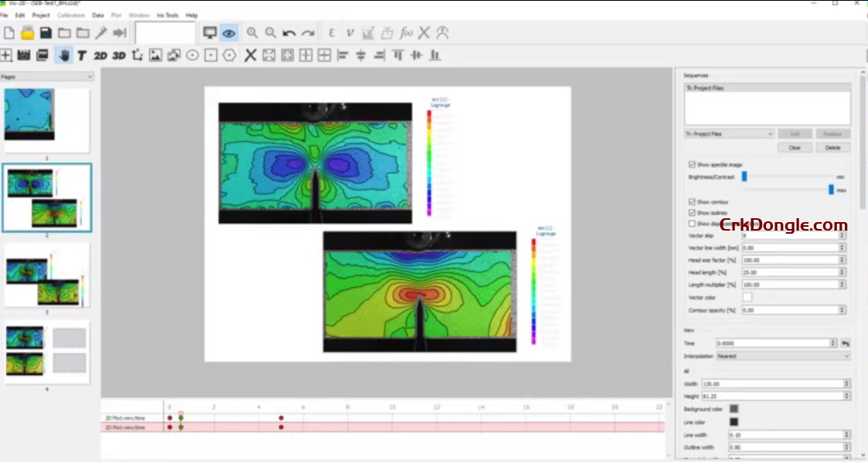Click the undo arrow in toolbar

coord(289,33)
